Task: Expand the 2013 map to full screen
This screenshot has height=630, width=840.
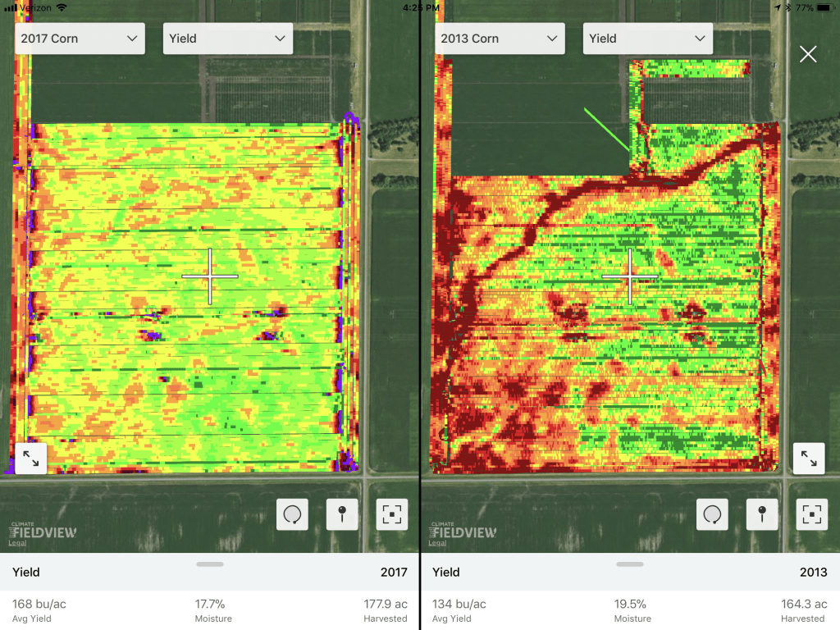Action: click(808, 459)
